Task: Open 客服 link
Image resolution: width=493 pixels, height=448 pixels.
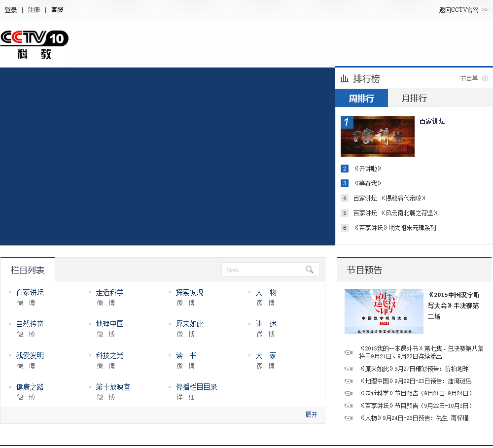Action: [x=57, y=10]
